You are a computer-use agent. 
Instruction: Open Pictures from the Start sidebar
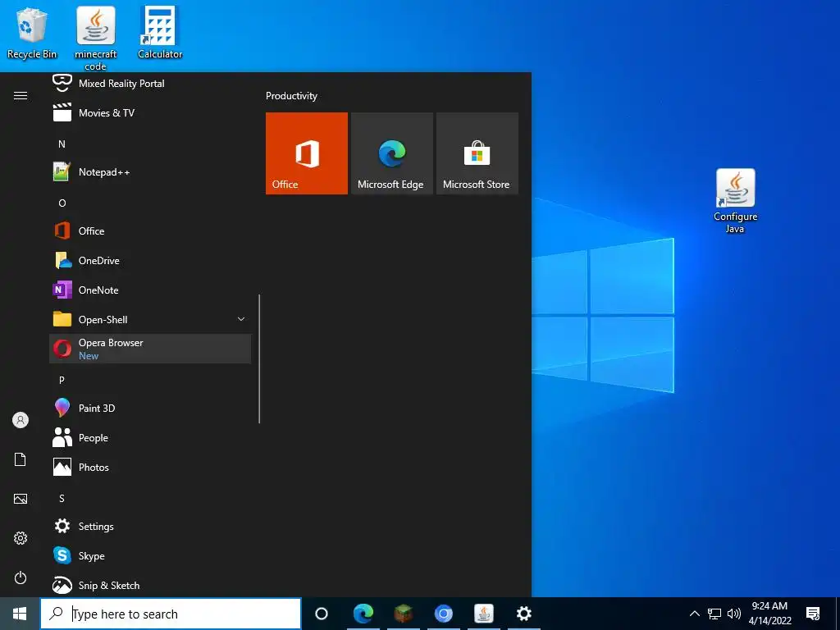[x=21, y=499]
